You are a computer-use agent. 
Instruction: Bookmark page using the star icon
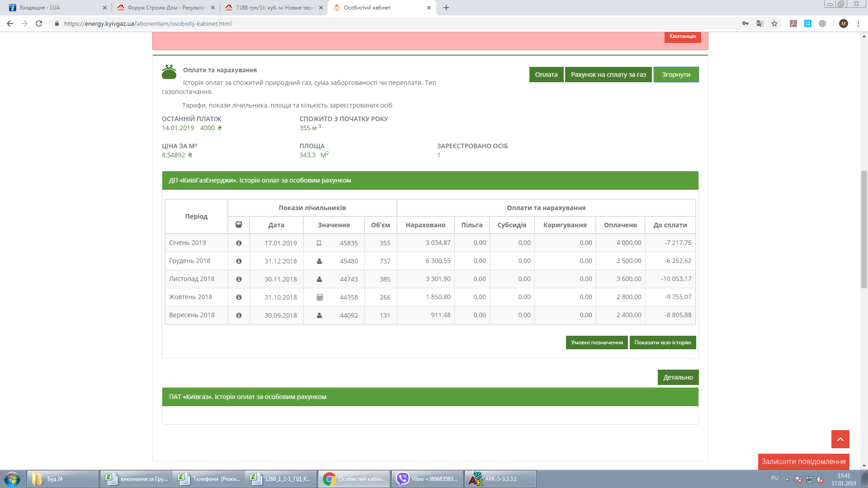[774, 23]
